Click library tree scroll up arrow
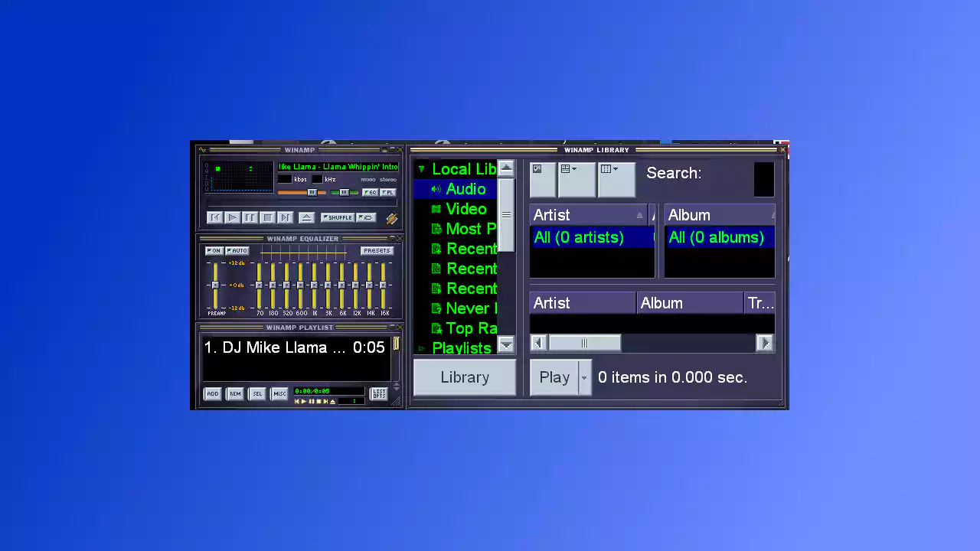The width and height of the screenshot is (980, 551). tap(506, 168)
